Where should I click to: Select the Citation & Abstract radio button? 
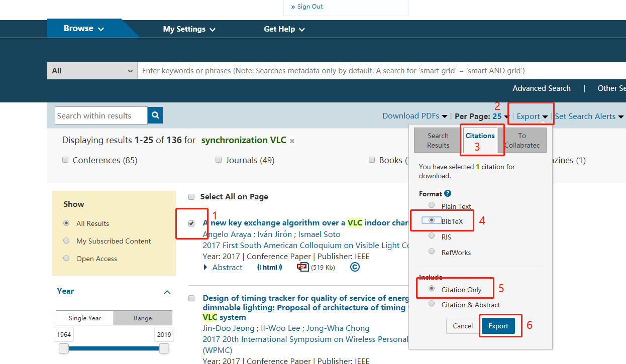point(431,303)
